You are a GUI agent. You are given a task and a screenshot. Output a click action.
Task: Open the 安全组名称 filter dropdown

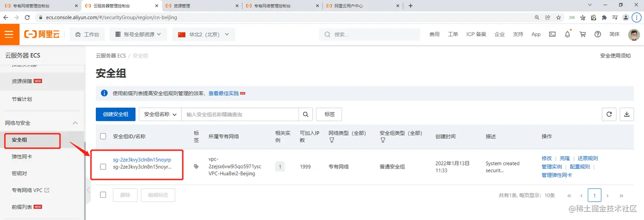(x=160, y=114)
